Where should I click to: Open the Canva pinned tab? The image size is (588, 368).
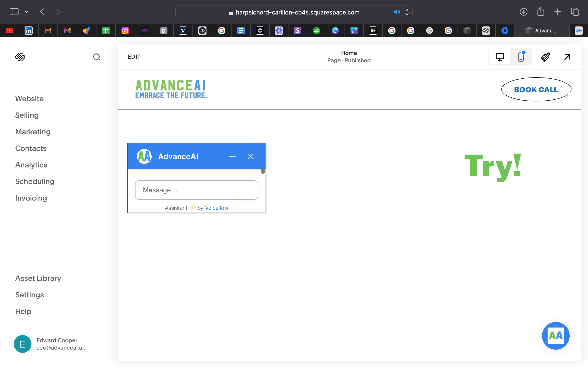(x=335, y=31)
